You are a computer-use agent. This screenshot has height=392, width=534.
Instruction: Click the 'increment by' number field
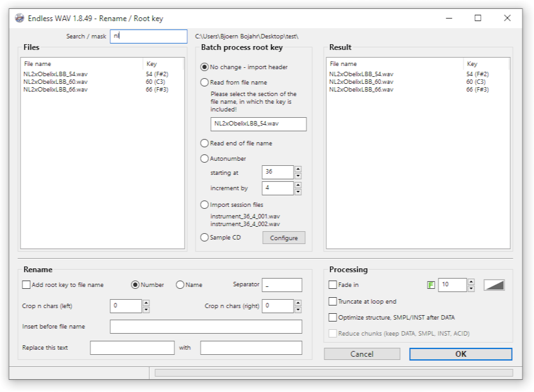tap(278, 188)
